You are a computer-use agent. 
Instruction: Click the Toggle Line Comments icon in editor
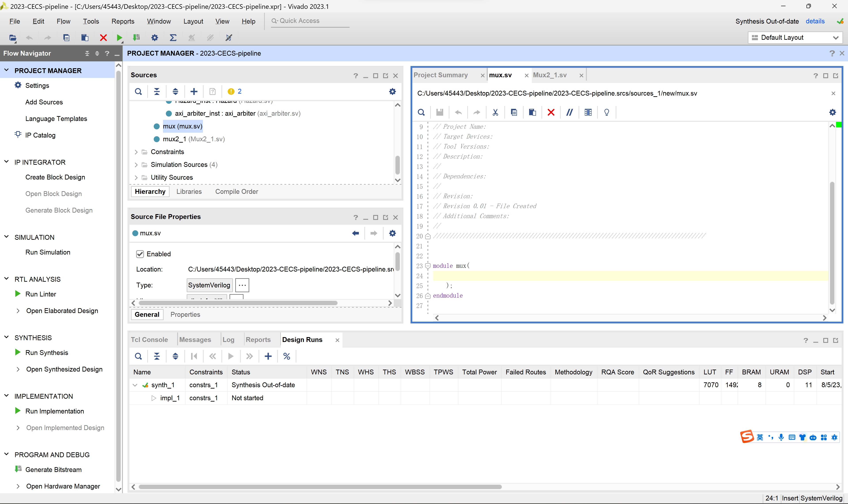pyautogui.click(x=569, y=112)
